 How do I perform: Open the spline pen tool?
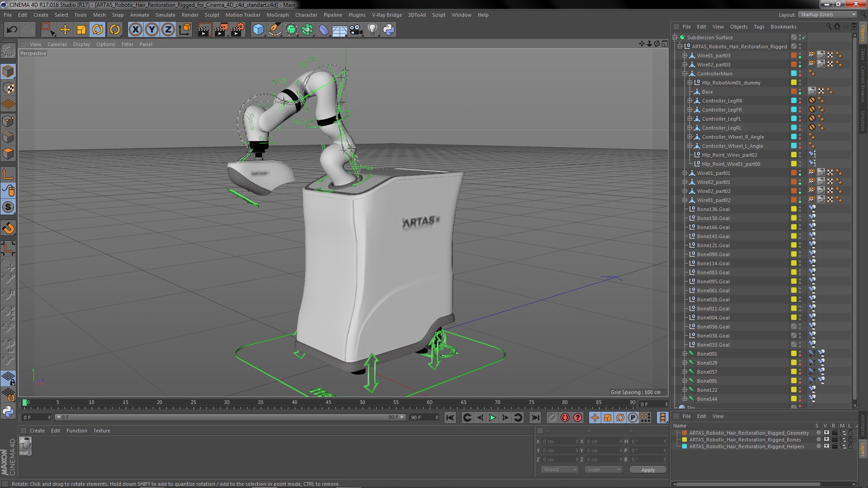coord(274,30)
